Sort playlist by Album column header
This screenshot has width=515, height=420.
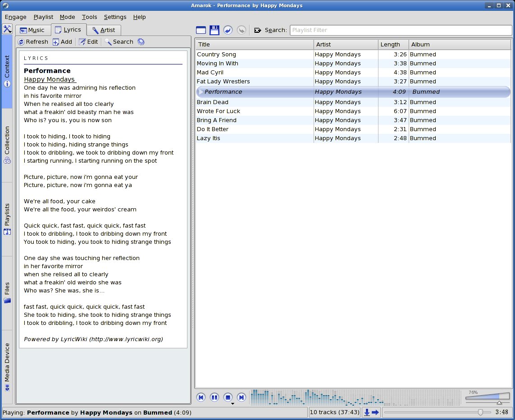coord(460,44)
